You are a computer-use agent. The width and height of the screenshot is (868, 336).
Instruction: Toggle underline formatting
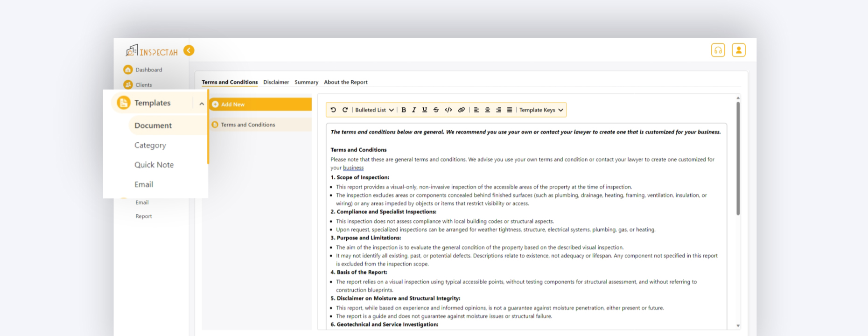425,110
